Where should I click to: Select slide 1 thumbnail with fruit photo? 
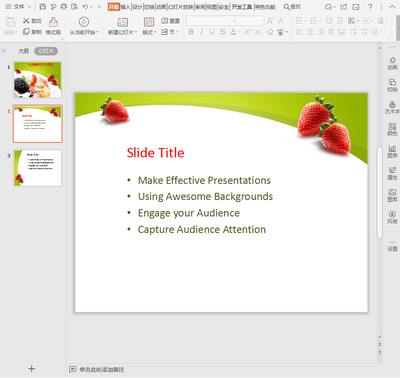pos(38,80)
